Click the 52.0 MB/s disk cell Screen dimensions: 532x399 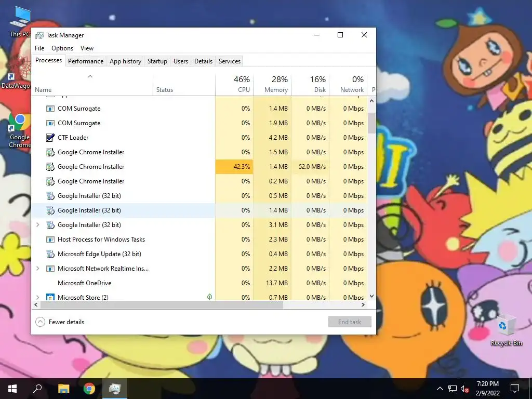(310, 167)
